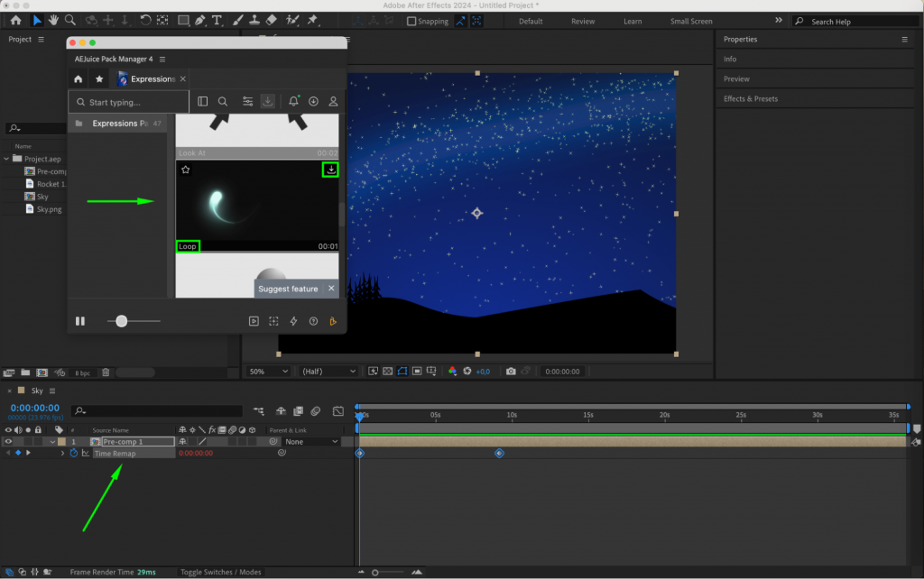Toggle visibility of the Pre-comp 1 layer
The width and height of the screenshot is (924, 579).
[x=7, y=441]
